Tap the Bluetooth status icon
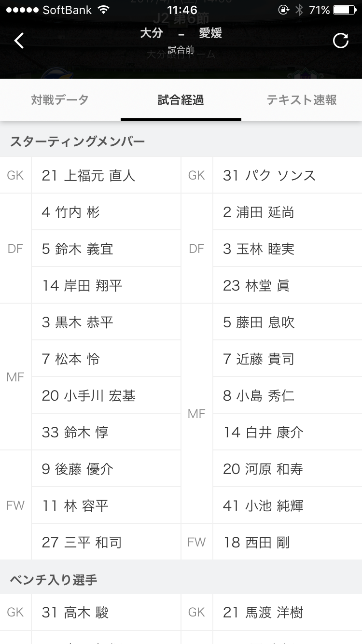 [x=299, y=10]
